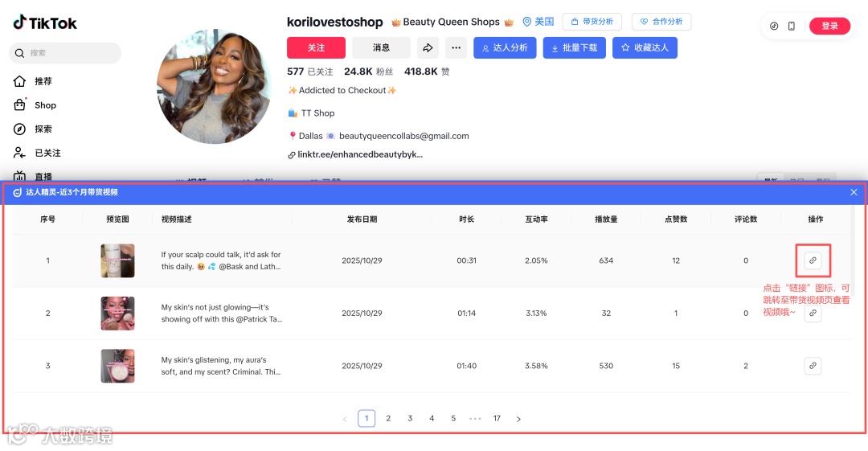Go to page 2 in pagination

click(388, 418)
